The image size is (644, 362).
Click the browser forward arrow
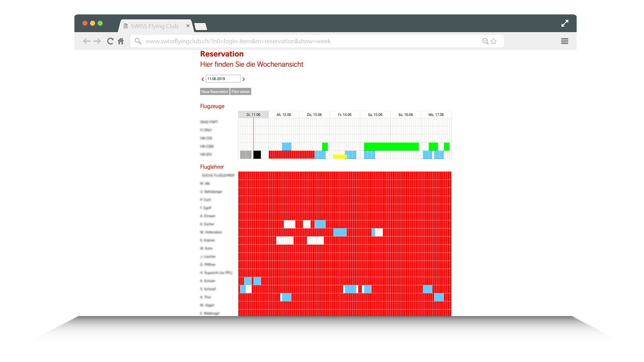(97, 41)
